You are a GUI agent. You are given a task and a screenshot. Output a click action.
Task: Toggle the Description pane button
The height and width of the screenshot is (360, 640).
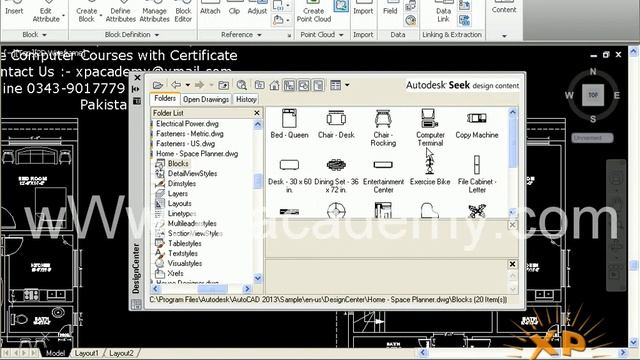[318, 85]
